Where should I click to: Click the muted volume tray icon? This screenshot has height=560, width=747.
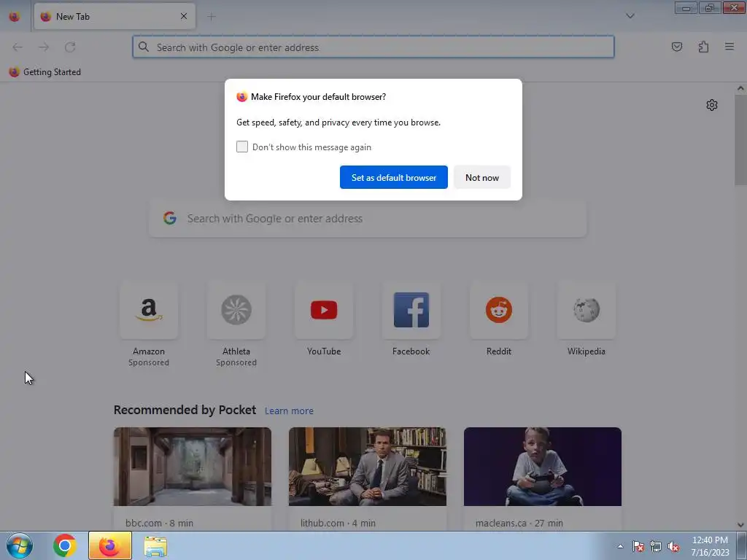pyautogui.click(x=673, y=546)
